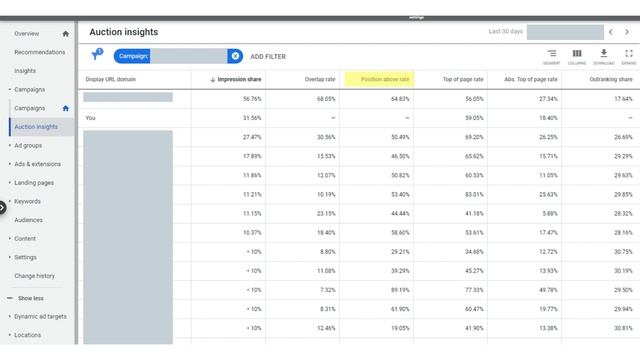Screen dimensions: 640x360
Task: Select the Campaigns sub-item
Action: click(29, 108)
